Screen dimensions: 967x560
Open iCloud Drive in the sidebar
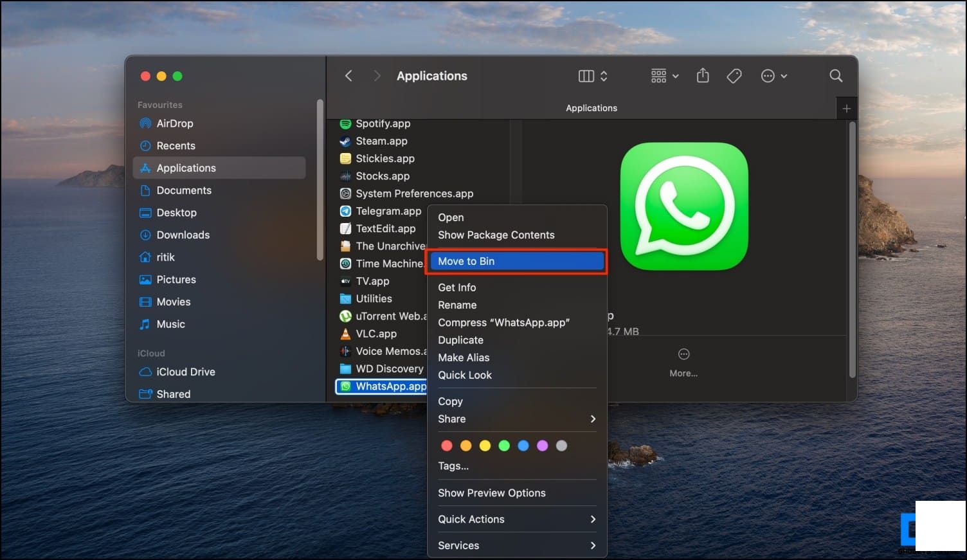coord(219,372)
